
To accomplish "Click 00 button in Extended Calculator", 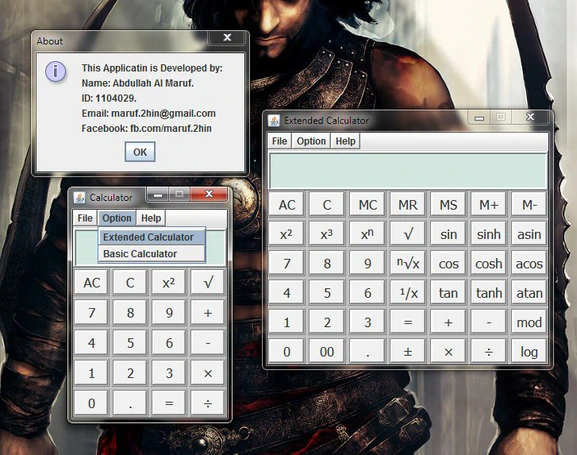I will click(327, 352).
